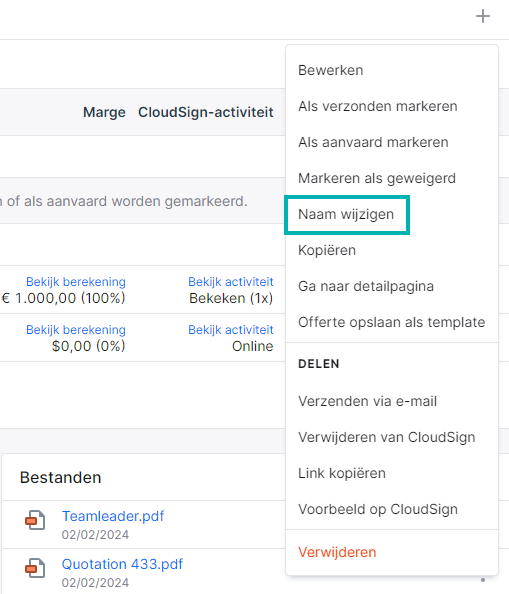This screenshot has height=594, width=509.
Task: Select Offerte opslaan als template
Action: 392,322
